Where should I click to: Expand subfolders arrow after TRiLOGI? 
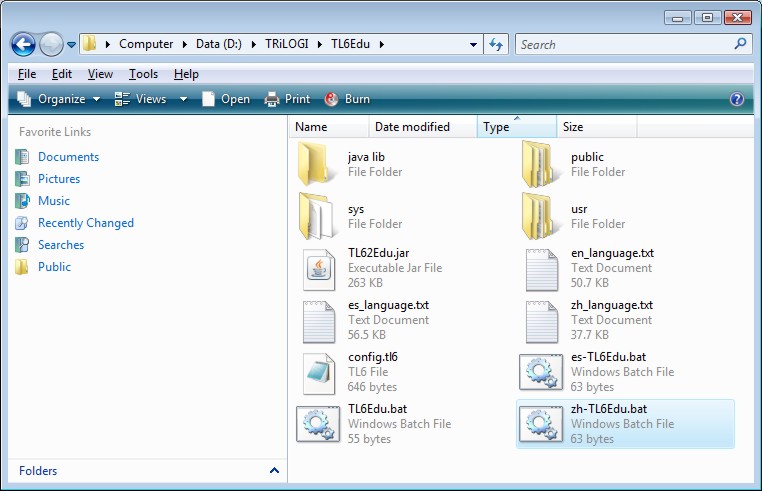coord(320,45)
